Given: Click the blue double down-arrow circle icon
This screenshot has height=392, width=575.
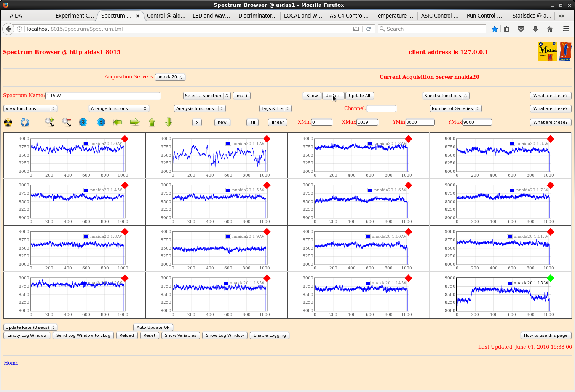Looking at the screenshot, I should pos(83,122).
